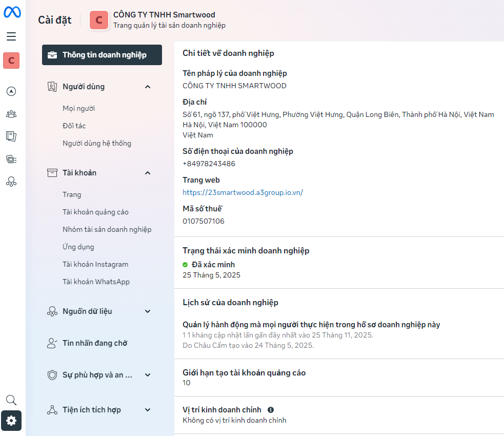Go to Tài khoản quảng cáo

tap(95, 212)
